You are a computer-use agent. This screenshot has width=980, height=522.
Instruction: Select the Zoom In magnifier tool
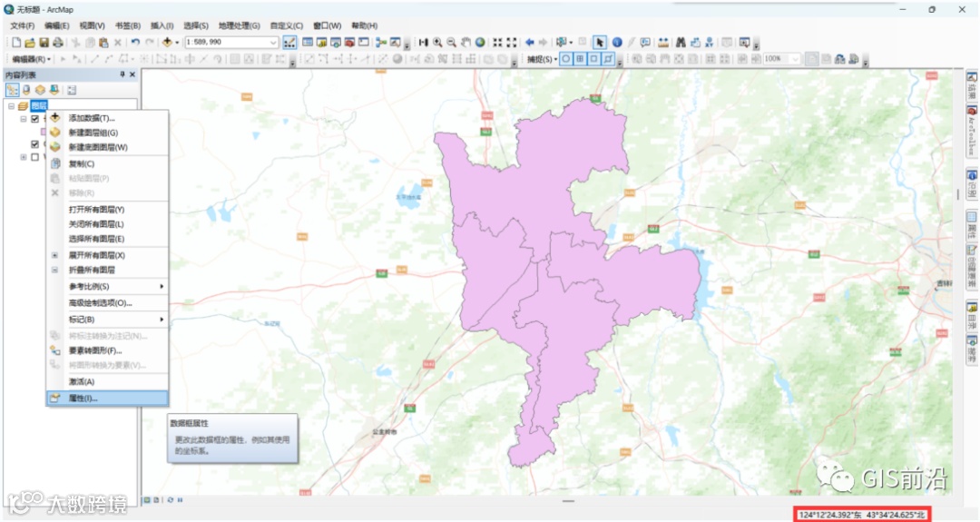pos(437,43)
